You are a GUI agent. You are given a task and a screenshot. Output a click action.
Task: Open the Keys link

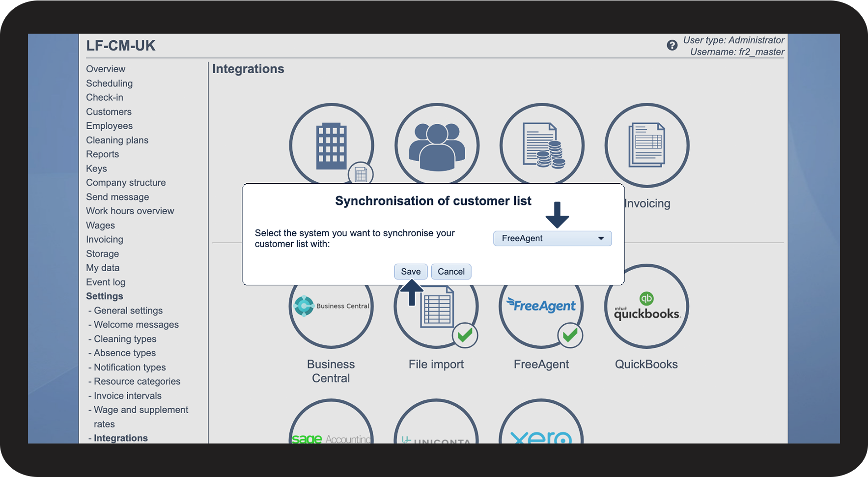96,168
